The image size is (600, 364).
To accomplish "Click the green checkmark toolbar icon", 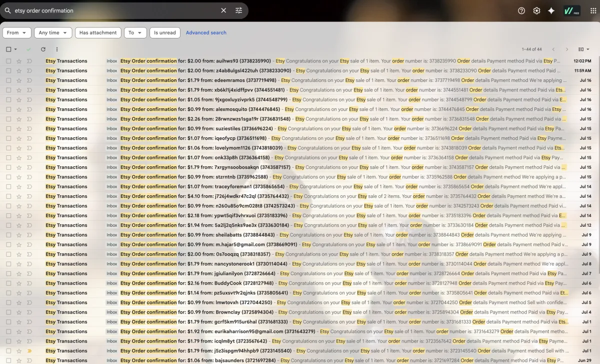I will click(x=28, y=49).
